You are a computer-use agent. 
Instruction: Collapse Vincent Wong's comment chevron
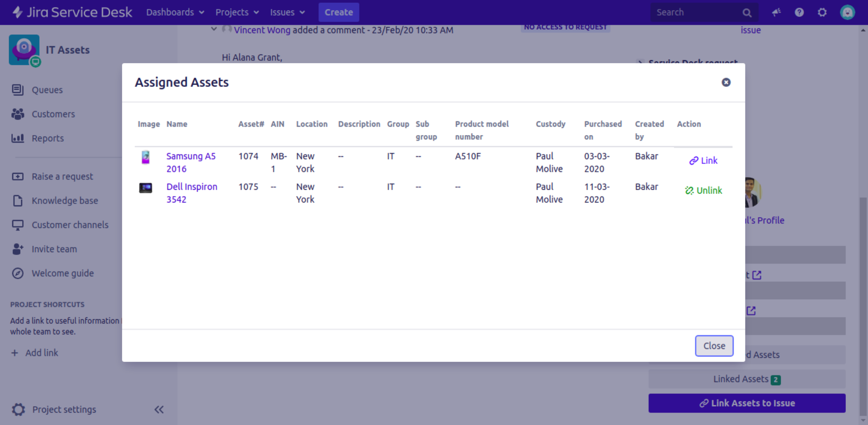coord(214,29)
